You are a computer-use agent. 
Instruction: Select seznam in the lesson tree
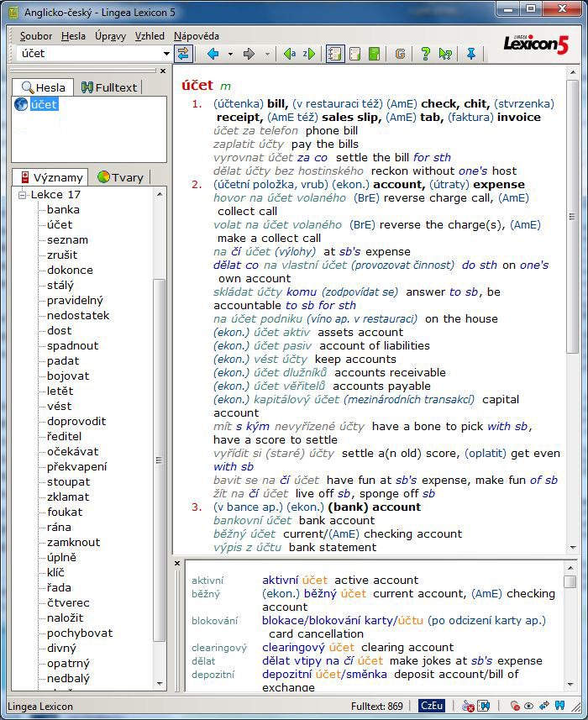click(67, 239)
